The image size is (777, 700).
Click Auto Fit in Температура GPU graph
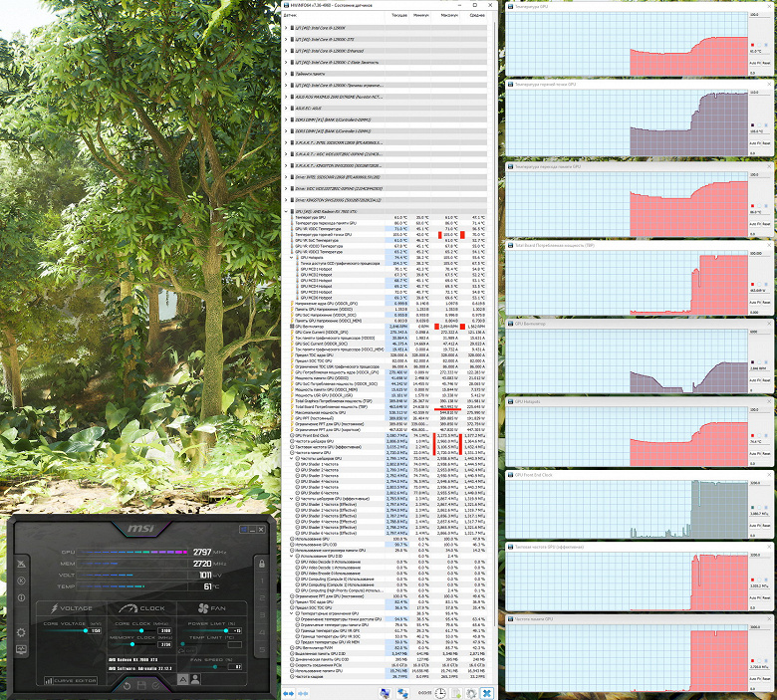pos(755,63)
